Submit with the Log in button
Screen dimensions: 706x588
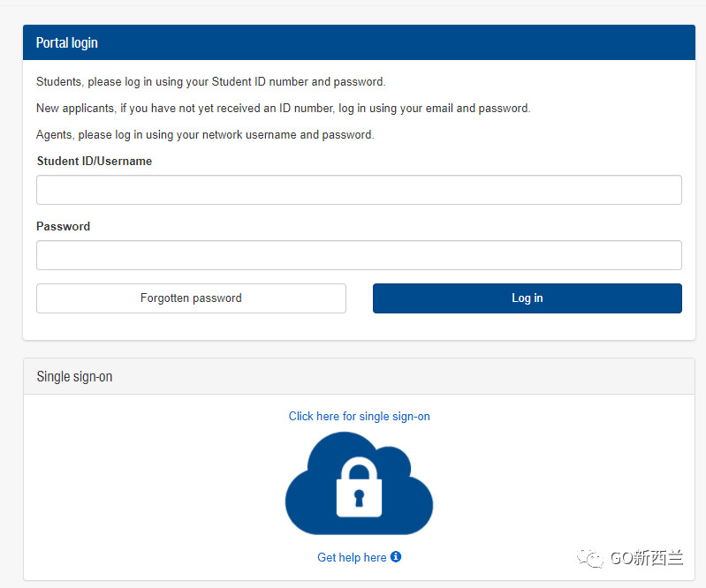[x=528, y=298]
